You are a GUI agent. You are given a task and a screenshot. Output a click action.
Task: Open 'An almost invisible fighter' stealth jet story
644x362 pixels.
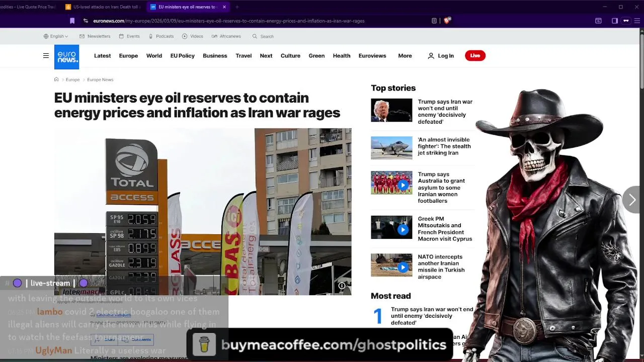[444, 146]
